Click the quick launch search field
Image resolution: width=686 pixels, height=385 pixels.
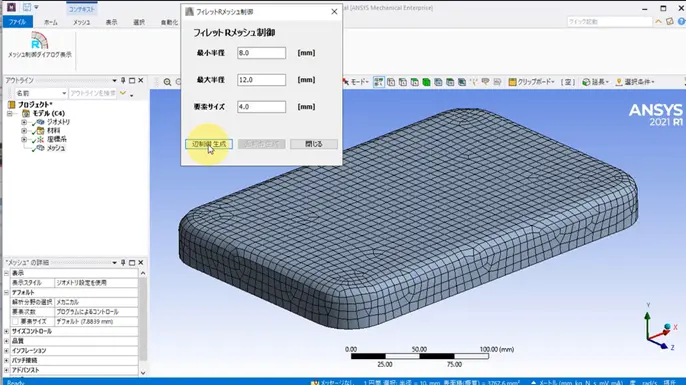tap(609, 21)
